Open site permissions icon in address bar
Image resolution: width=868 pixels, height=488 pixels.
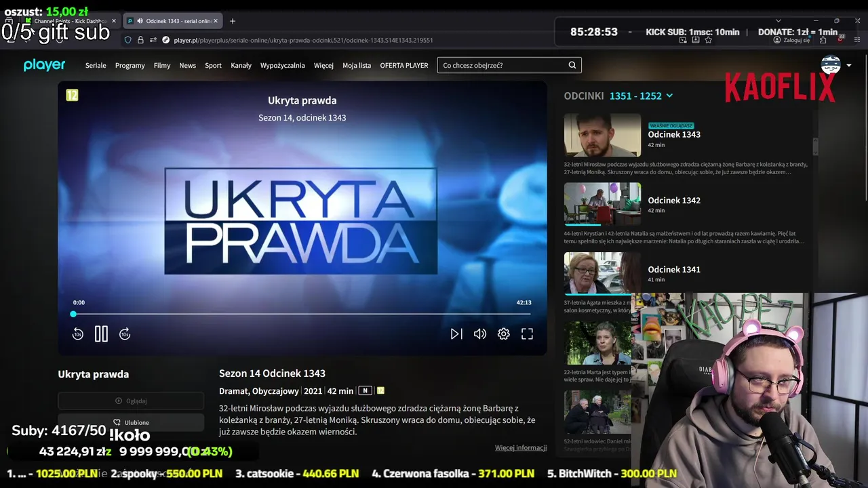pos(153,40)
